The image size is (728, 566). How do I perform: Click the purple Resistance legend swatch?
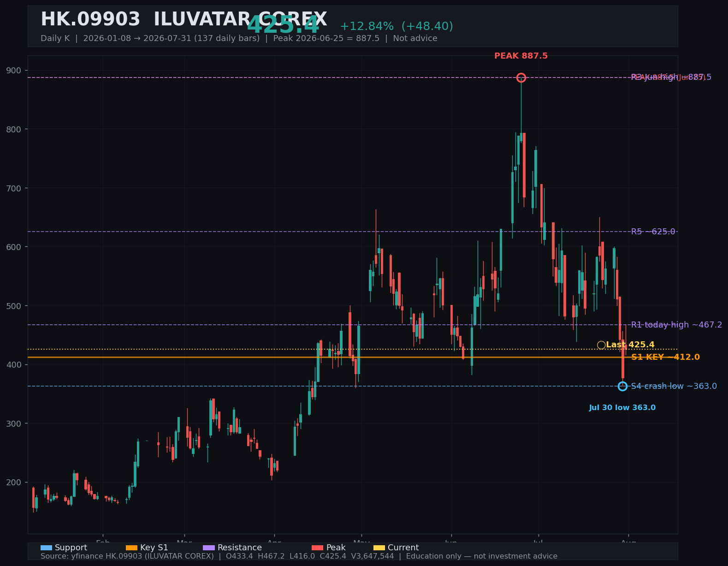(x=209, y=548)
